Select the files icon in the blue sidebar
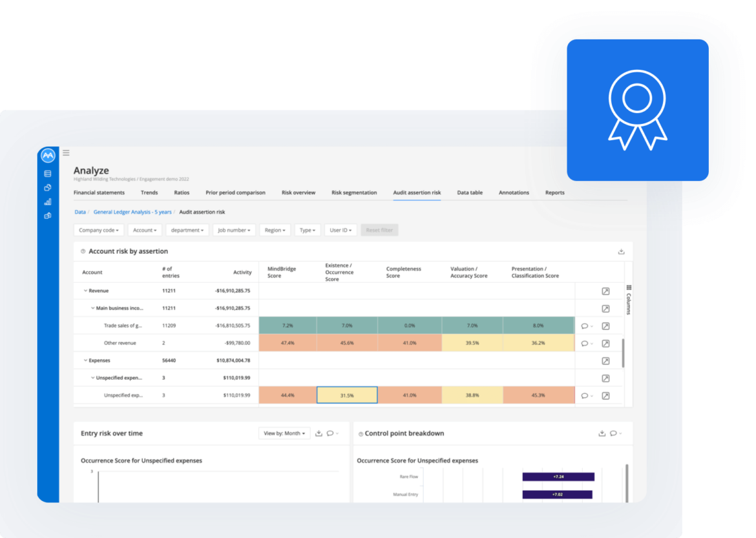Viewport: 756px width, 538px height. coord(47,187)
